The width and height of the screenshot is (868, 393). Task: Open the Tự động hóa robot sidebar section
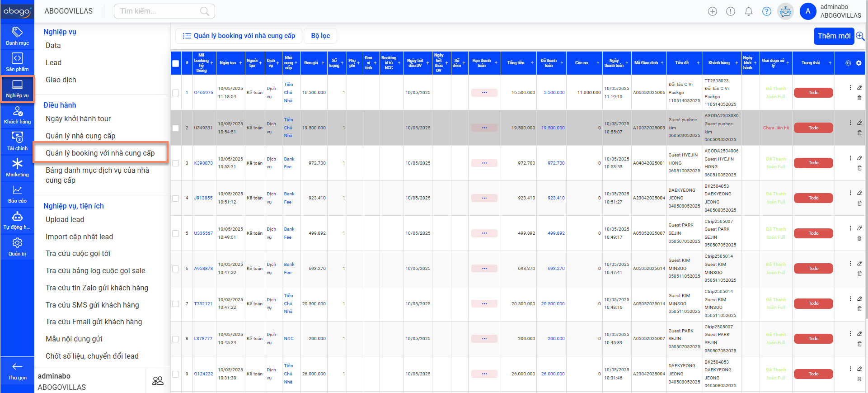pyautogui.click(x=17, y=220)
